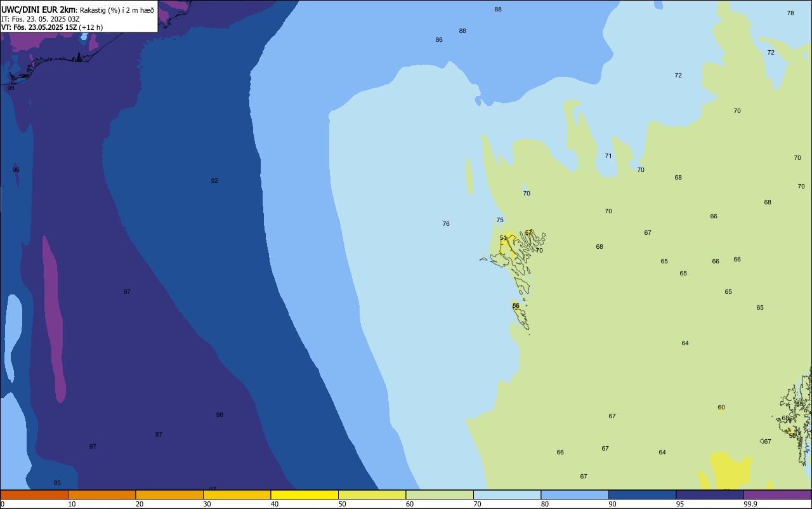
Task: Click the 60–70 light green legend swatch
Action: (440, 494)
